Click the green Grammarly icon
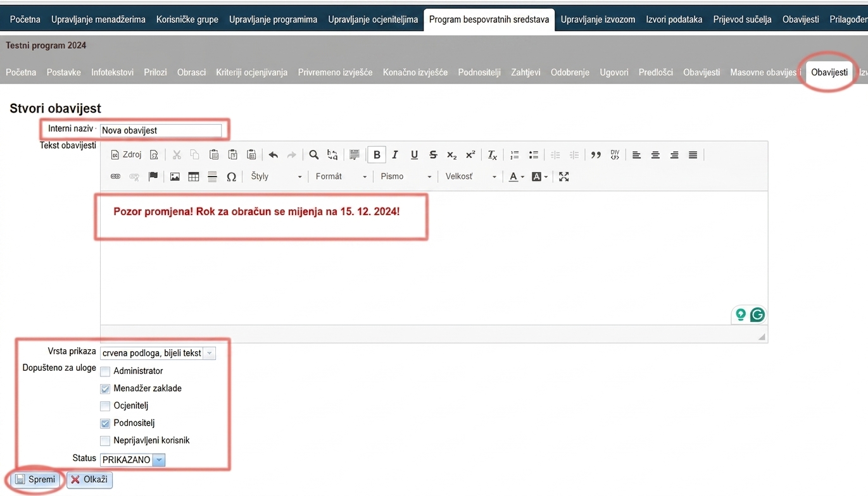868x496 pixels. [x=757, y=314]
